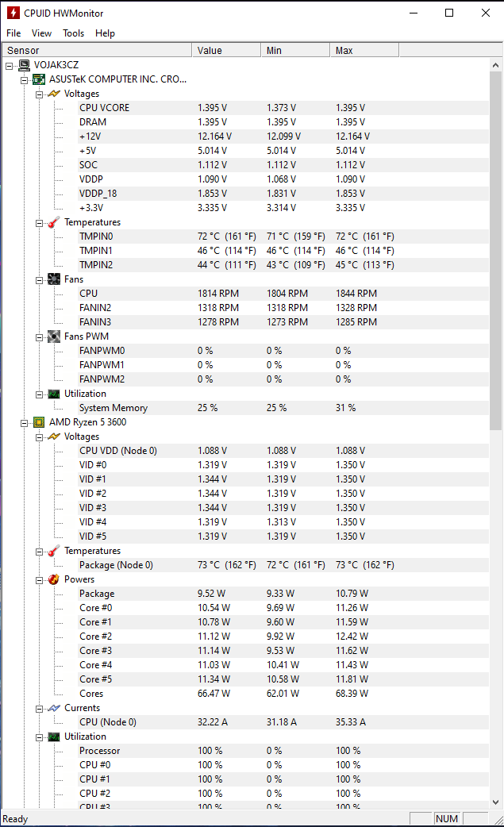Open the View menu

[x=41, y=33]
